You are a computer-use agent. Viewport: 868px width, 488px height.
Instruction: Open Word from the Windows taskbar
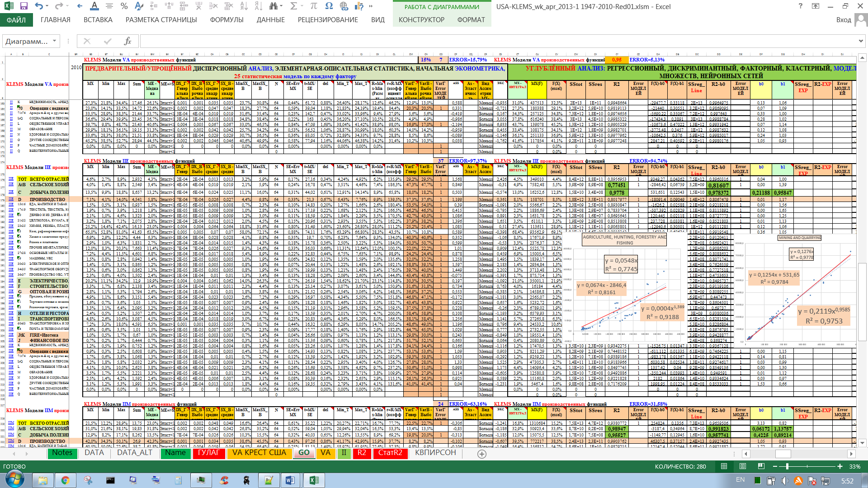click(290, 480)
